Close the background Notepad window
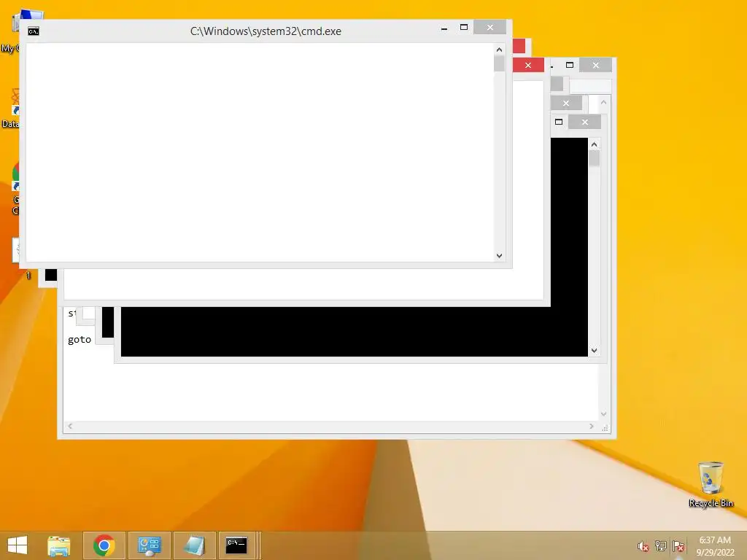 coord(595,65)
